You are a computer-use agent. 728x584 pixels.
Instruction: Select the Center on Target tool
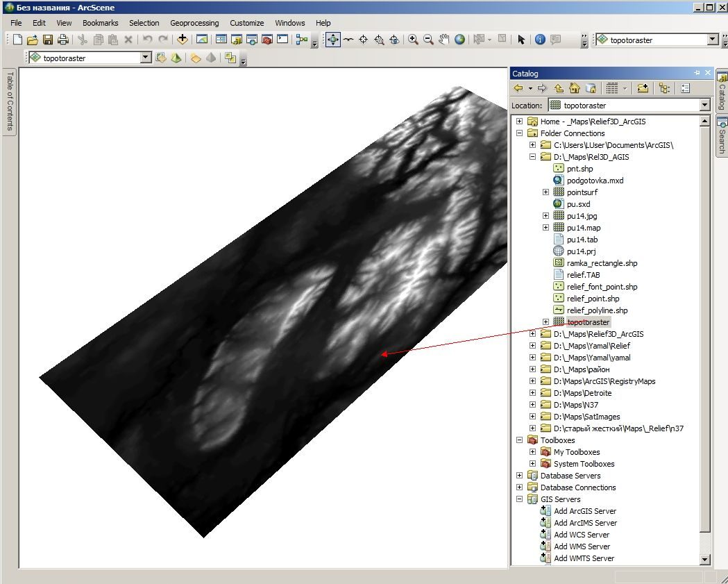click(364, 40)
